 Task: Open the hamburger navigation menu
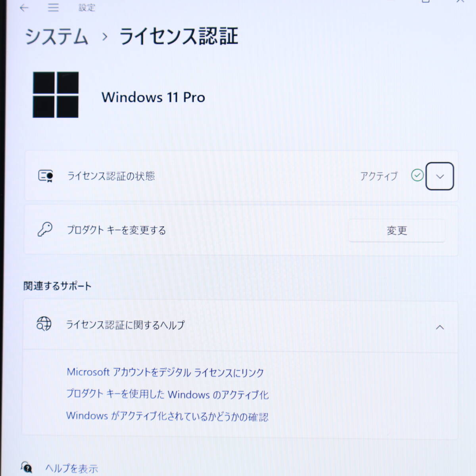pyautogui.click(x=53, y=8)
